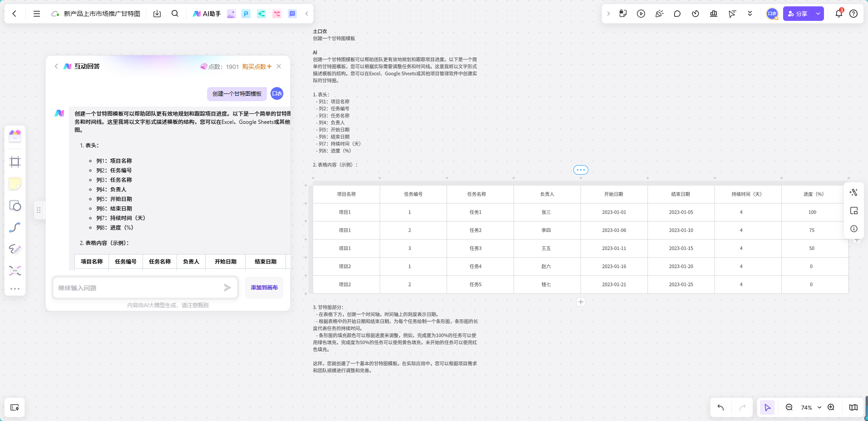Click the export download icon
Viewport: 868px width, 421px height.
pos(157,14)
